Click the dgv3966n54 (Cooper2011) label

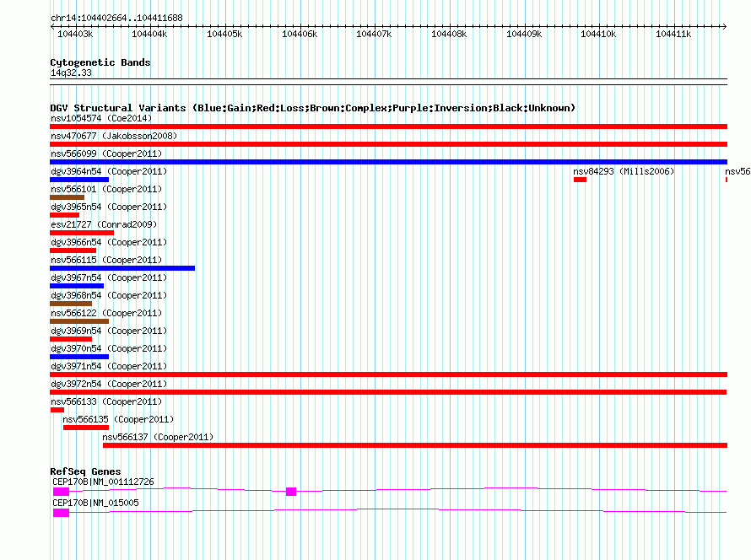pyautogui.click(x=109, y=242)
